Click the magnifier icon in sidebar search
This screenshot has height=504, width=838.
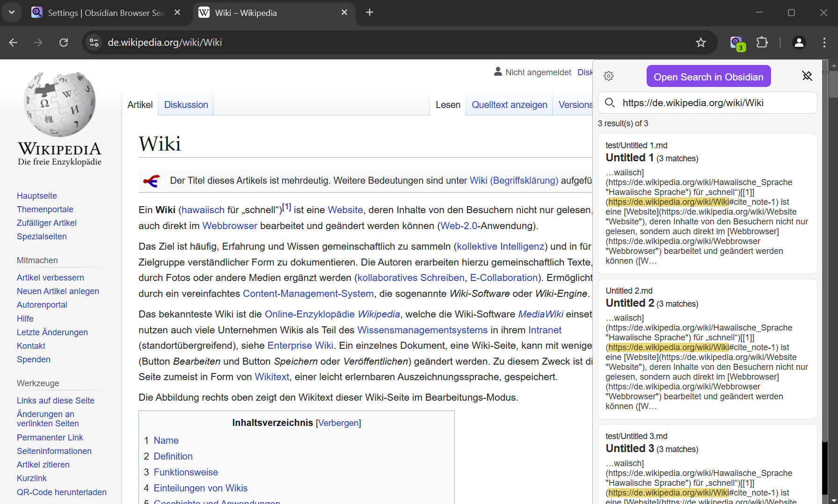pyautogui.click(x=610, y=102)
